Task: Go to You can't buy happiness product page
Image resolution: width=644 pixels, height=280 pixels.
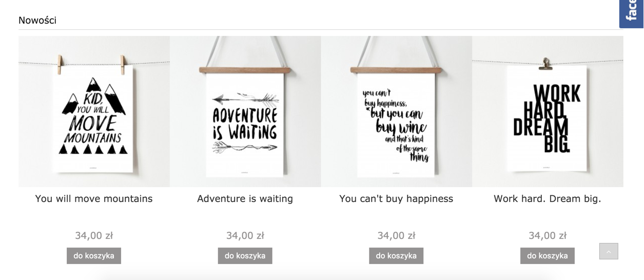Action: [x=396, y=198]
